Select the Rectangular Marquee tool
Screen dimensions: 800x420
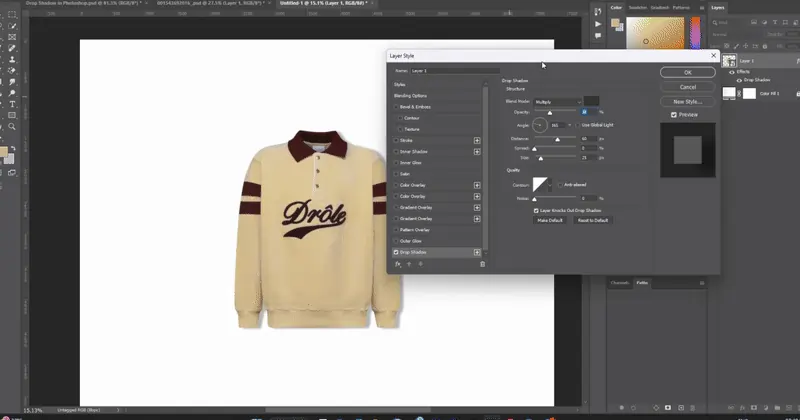[x=12, y=15]
